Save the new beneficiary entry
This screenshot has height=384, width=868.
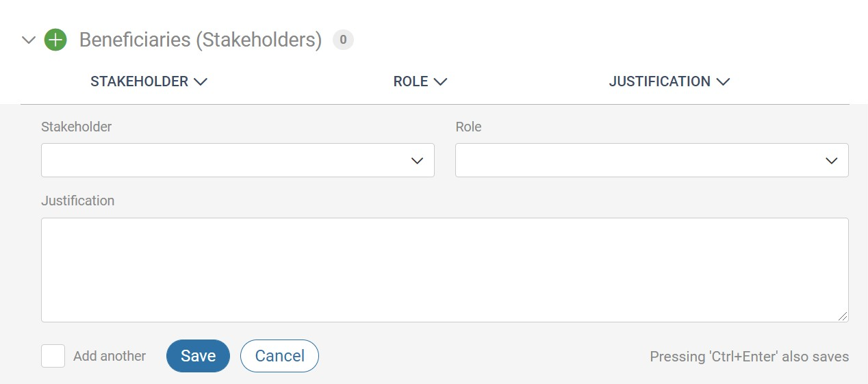(198, 356)
